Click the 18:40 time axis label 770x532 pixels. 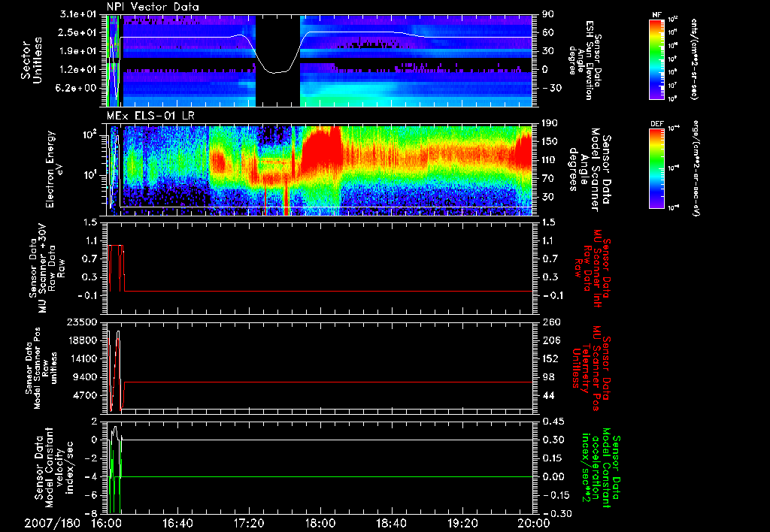391,524
